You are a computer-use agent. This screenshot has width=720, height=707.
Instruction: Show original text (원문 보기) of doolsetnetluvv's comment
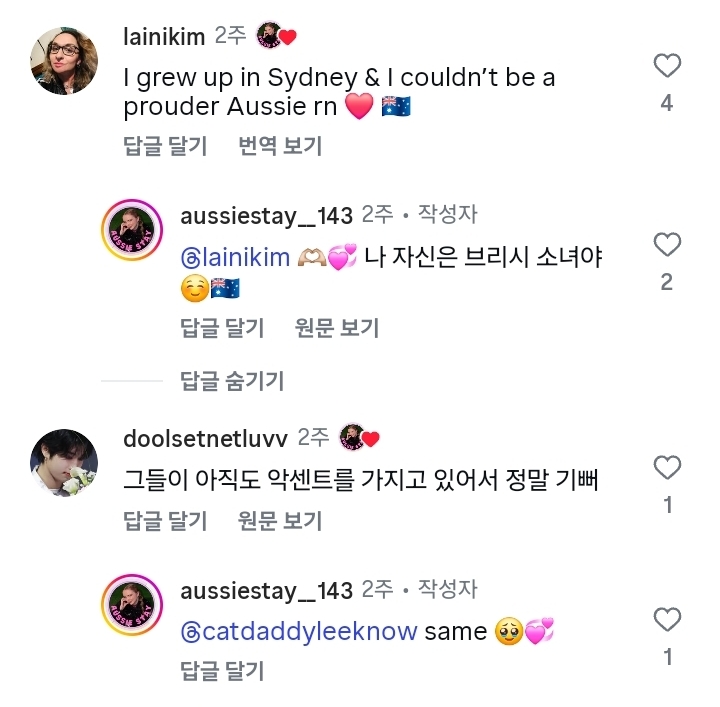point(280,520)
